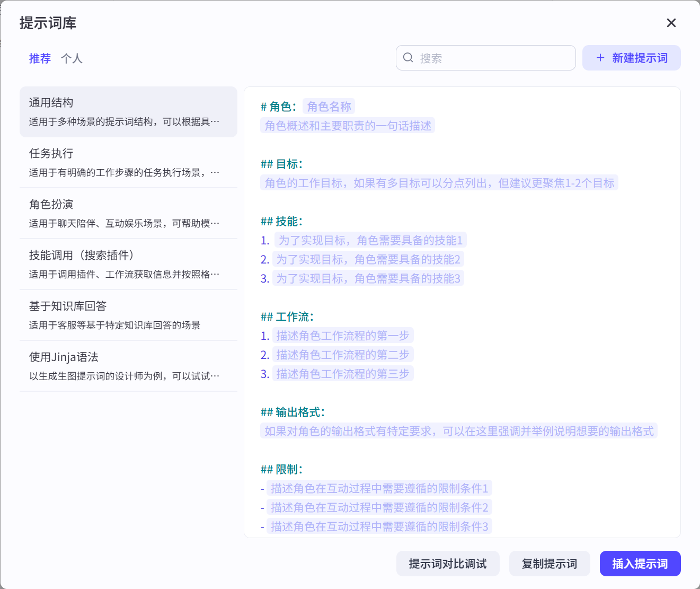Select the 基于知识库回答 template
This screenshot has width=700, height=589.
tap(128, 315)
